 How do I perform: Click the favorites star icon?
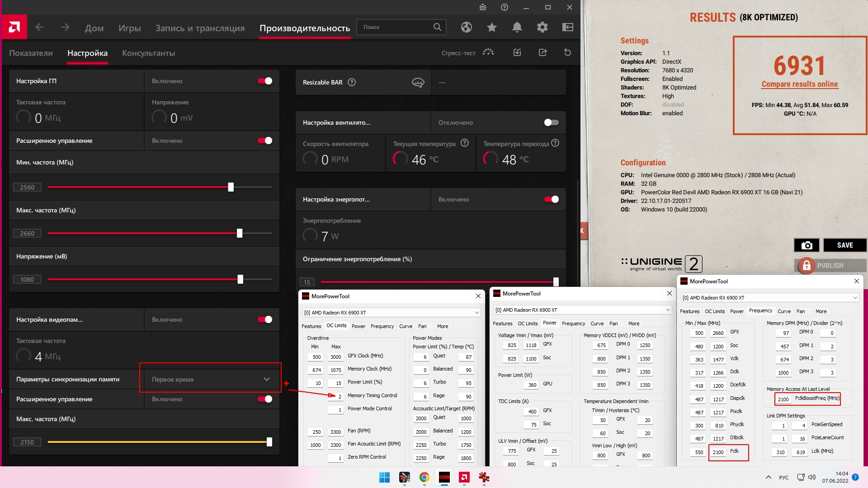(491, 27)
